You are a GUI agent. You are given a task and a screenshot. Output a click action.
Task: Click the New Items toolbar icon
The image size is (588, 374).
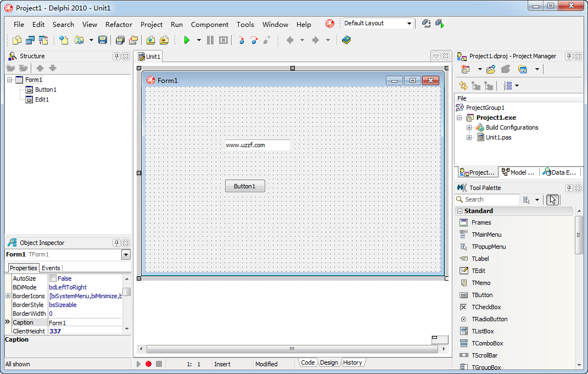[x=64, y=40]
